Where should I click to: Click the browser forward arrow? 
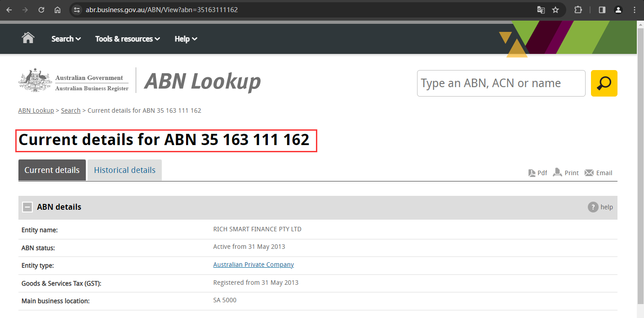coord(25,10)
